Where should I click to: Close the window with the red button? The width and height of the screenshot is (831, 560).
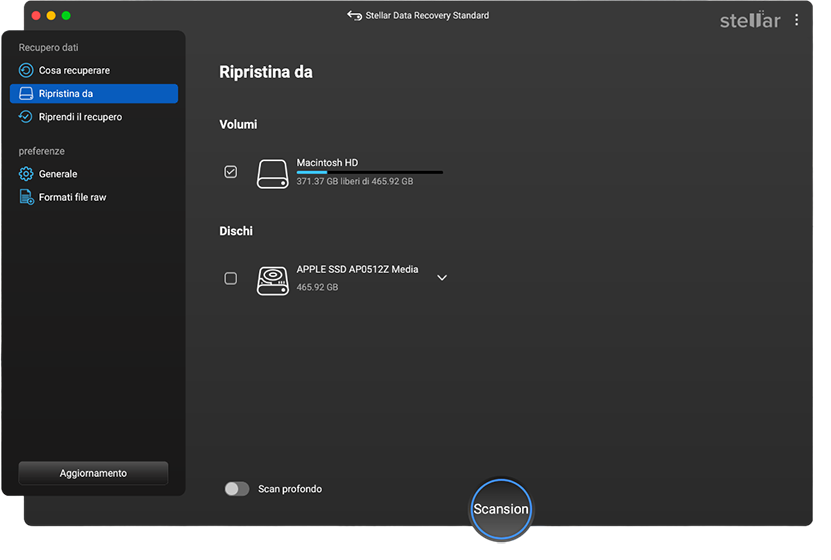click(x=36, y=15)
